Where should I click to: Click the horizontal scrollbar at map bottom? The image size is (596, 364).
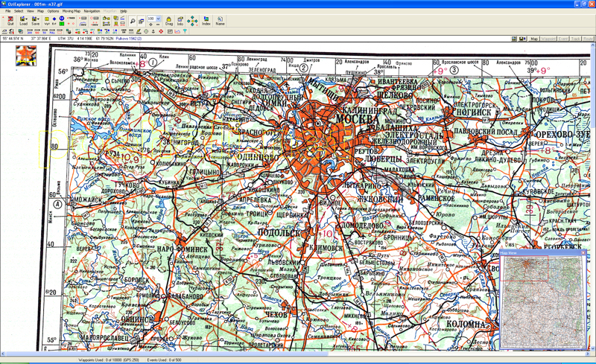298,354
